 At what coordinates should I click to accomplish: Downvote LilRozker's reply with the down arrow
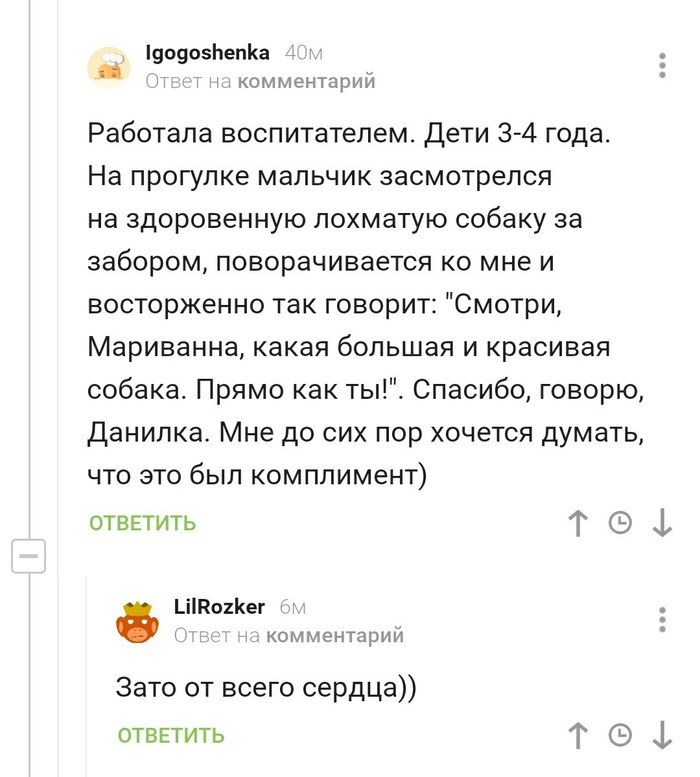pyautogui.click(x=662, y=735)
